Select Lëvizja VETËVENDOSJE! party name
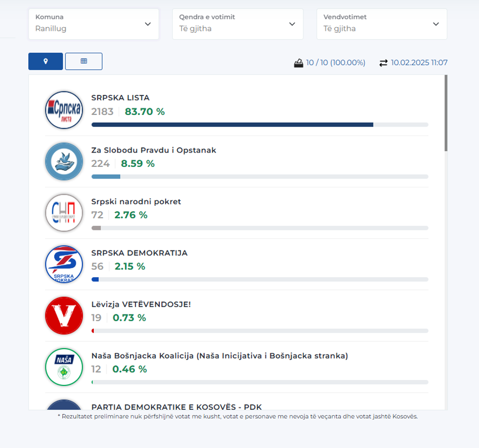This screenshot has height=448, width=479. [141, 304]
